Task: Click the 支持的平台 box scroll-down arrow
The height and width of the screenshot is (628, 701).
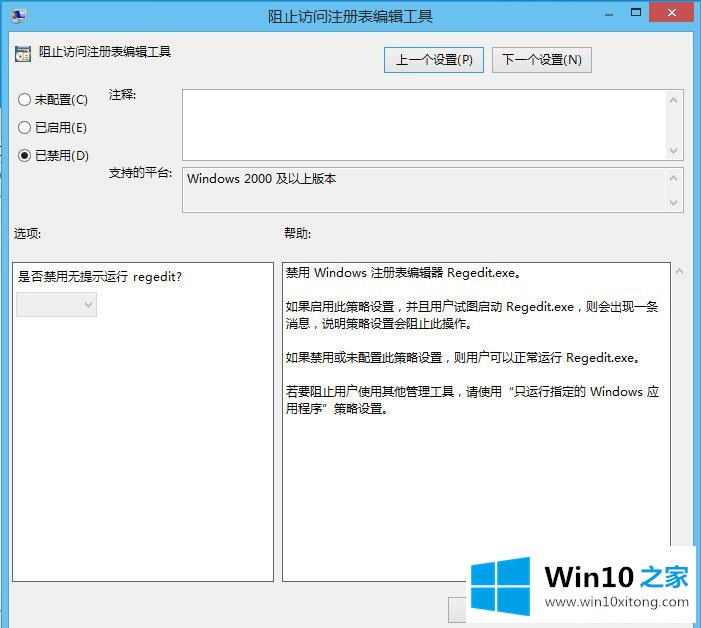Action: coord(674,203)
